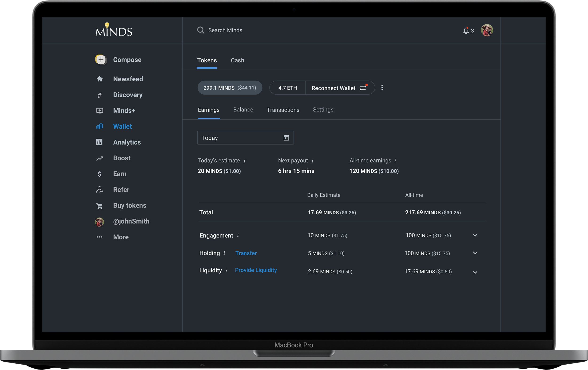The image size is (588, 370).
Task: Open Newsfeed via the home icon
Action: (x=100, y=79)
